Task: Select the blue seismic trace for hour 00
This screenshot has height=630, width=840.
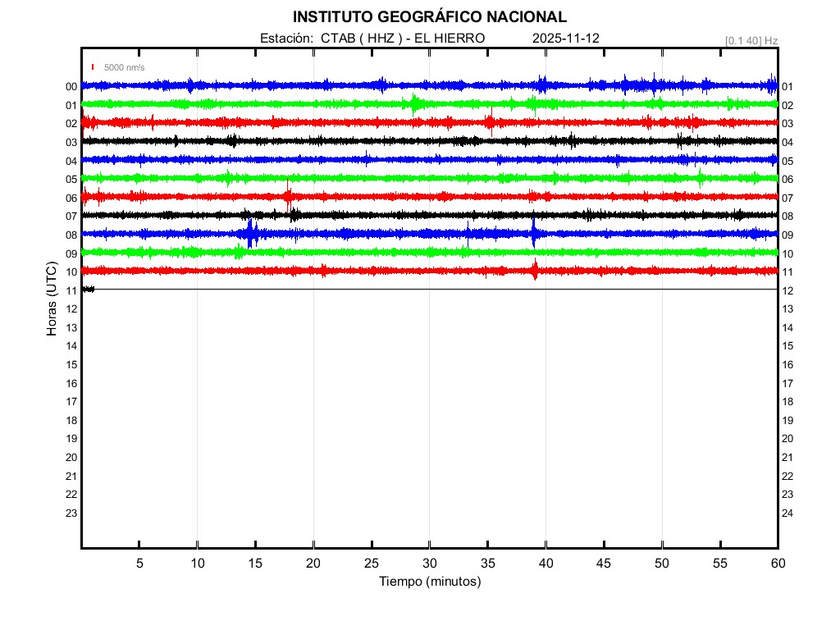Action: click(x=328, y=84)
